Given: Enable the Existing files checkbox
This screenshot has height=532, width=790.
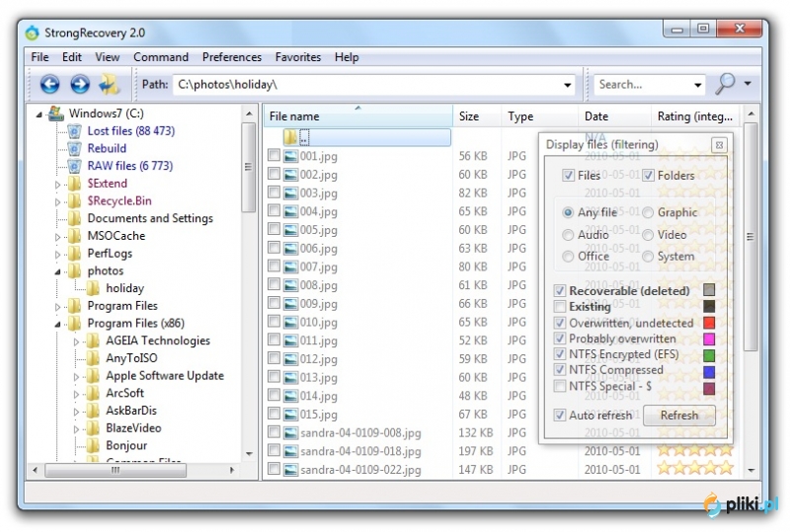Looking at the screenshot, I should tap(559, 306).
